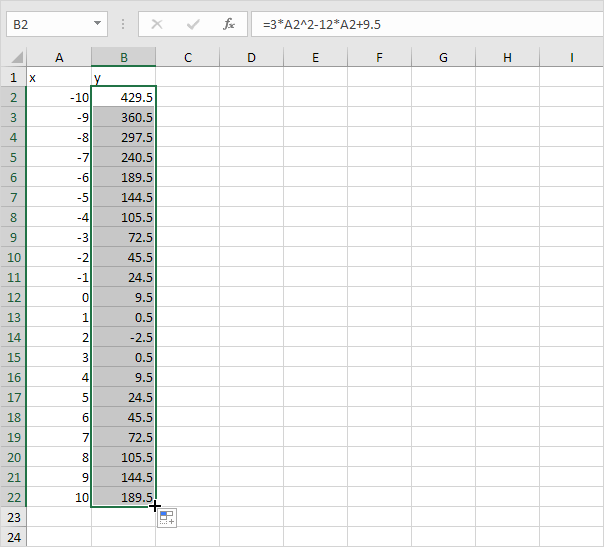Expand the Name Box dropdown arrow
This screenshot has width=604, height=547.
pos(97,22)
